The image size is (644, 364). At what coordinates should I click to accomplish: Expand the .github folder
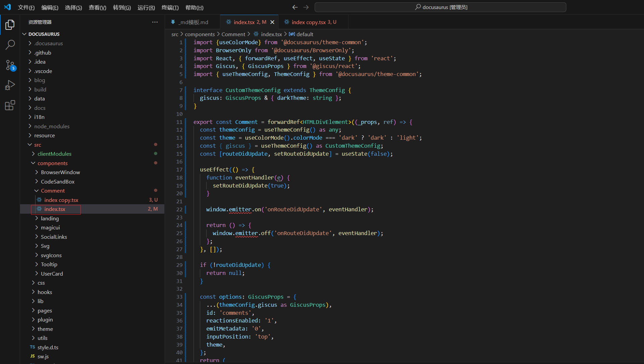[x=92, y=53]
